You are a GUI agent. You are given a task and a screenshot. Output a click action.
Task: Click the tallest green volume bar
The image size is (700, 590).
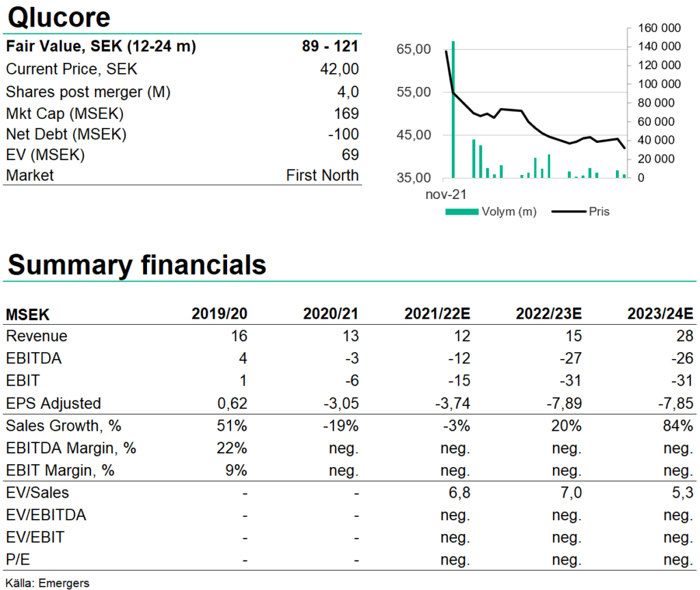coord(453,109)
